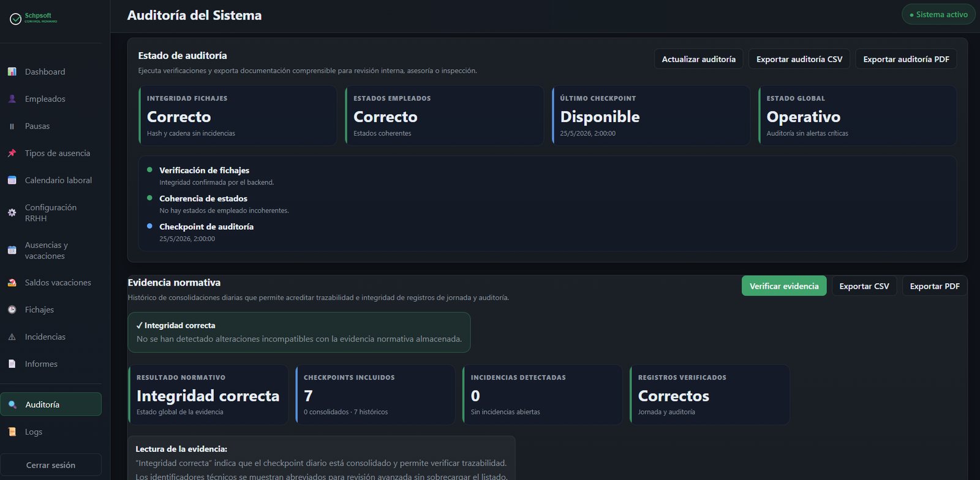Image resolution: width=980 pixels, height=480 pixels.
Task: Open Configuración RRHH gear icon
Action: (12, 213)
